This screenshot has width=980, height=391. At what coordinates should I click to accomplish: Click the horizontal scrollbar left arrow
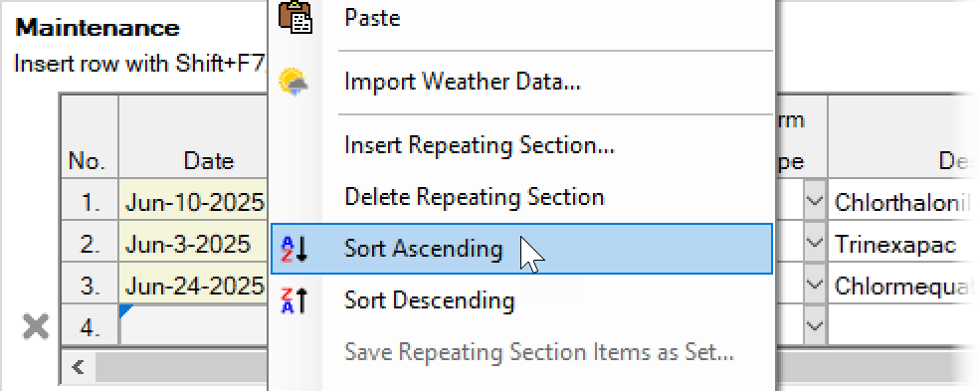tap(79, 367)
